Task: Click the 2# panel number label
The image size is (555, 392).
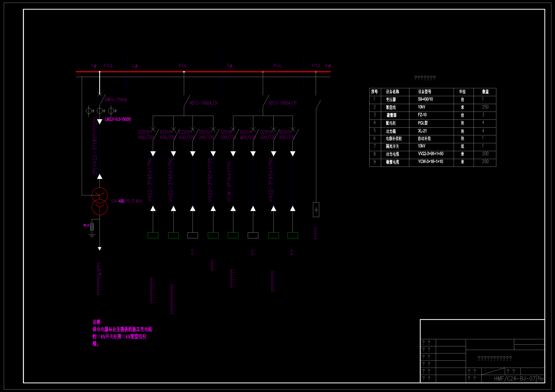Action: click(x=135, y=66)
